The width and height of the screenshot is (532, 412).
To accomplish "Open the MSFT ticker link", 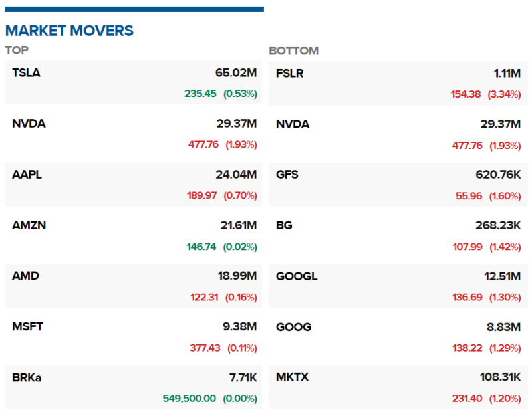I will pos(27,326).
